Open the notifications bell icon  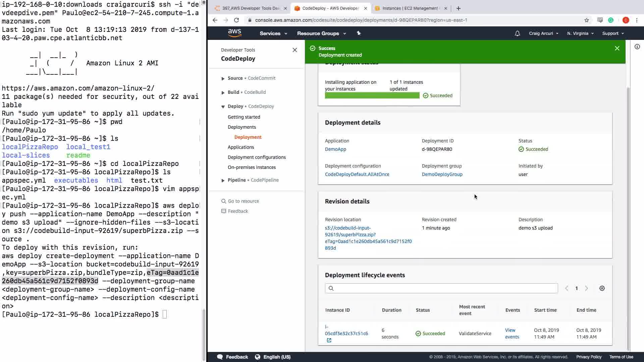tap(517, 34)
